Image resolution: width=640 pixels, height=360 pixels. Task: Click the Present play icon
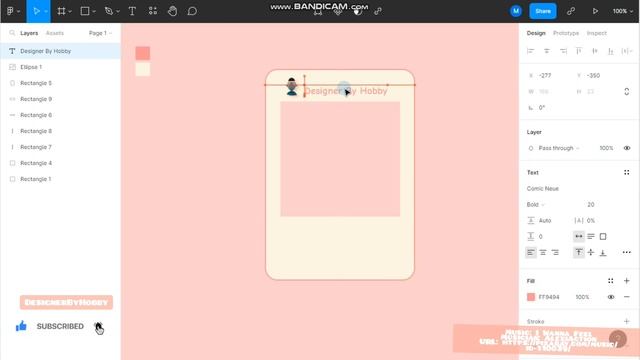[x=595, y=11]
